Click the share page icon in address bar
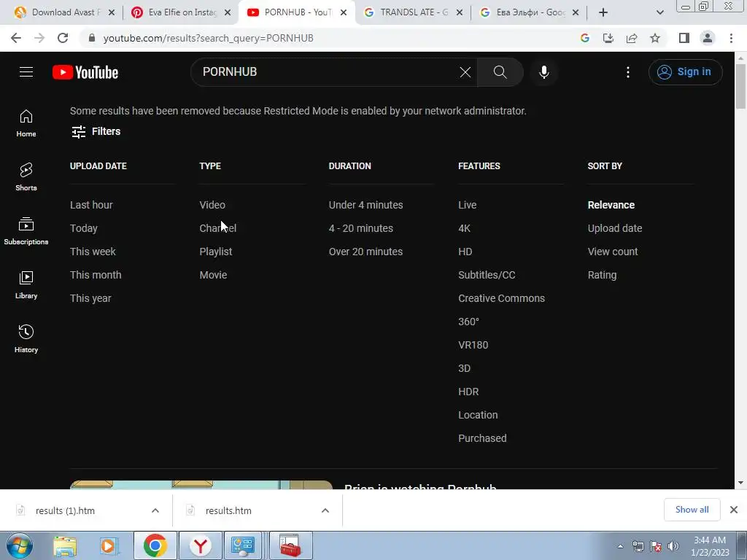 pyautogui.click(x=632, y=38)
